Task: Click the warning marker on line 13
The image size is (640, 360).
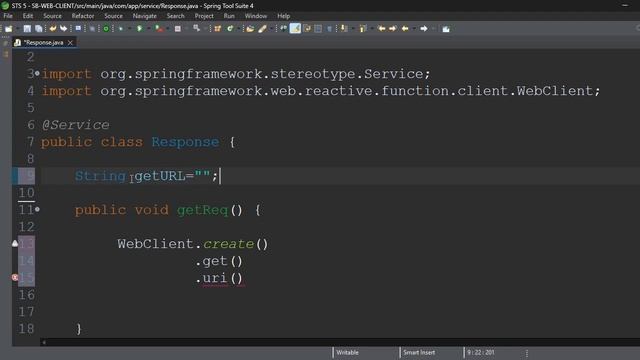Action: 15,244
